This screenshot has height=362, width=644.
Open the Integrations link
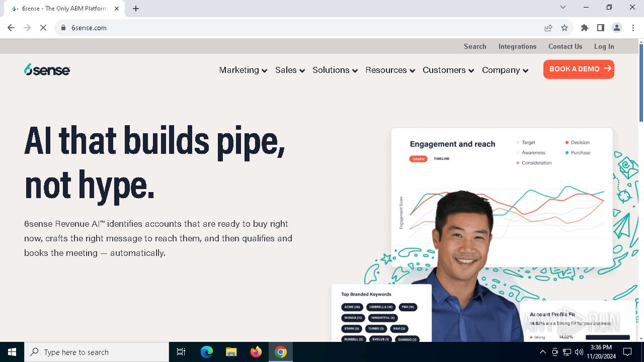(x=517, y=46)
